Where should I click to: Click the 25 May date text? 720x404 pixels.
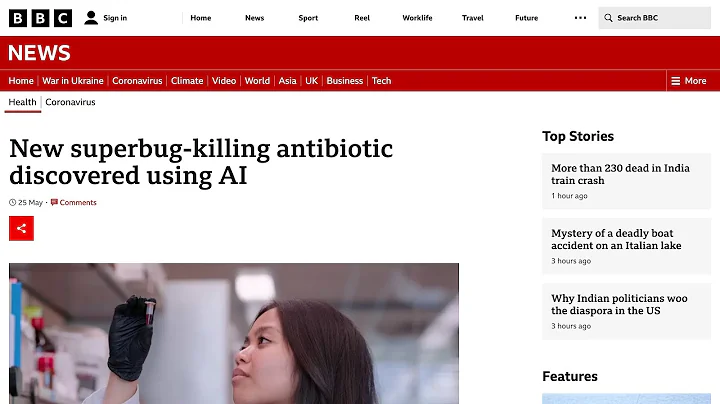pos(30,202)
